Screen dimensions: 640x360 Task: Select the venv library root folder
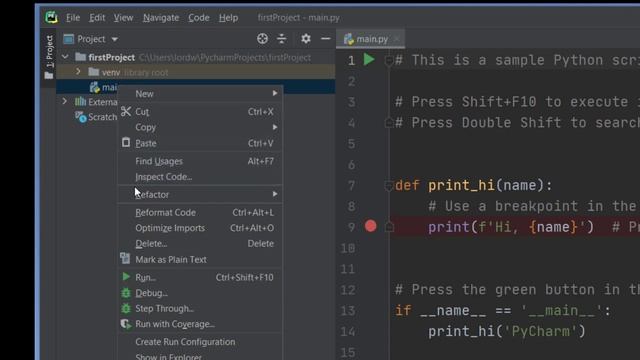(x=128, y=72)
